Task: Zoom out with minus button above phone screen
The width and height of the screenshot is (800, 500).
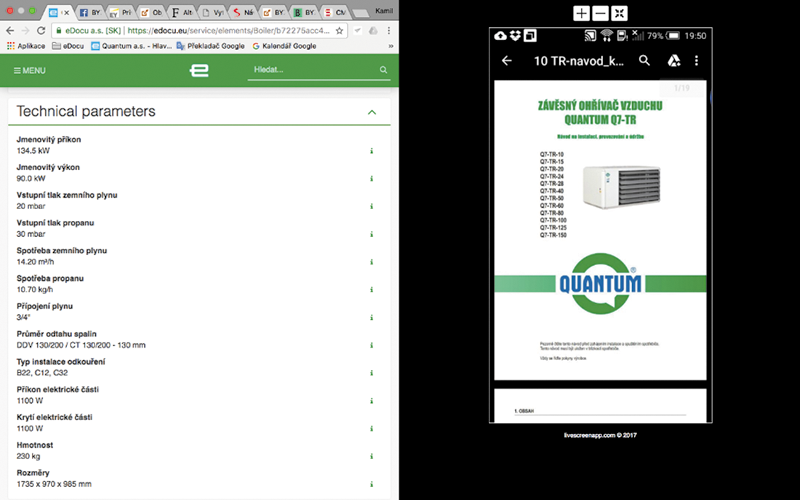Action: point(601,13)
